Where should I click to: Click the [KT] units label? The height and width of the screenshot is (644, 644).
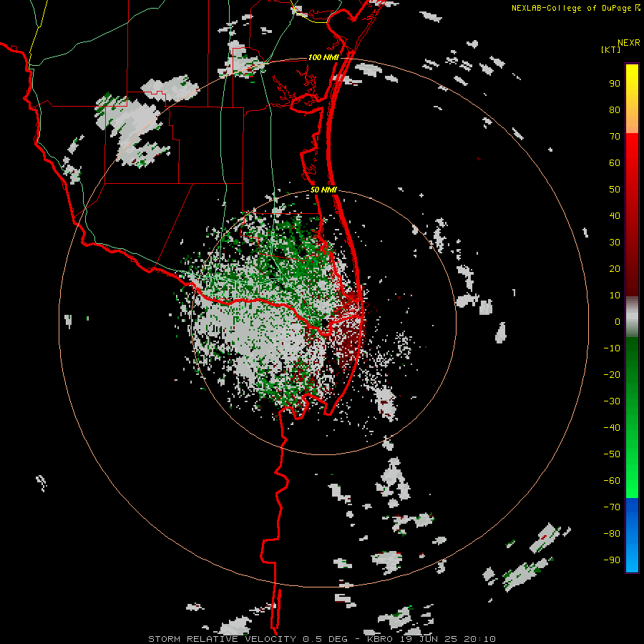pyautogui.click(x=611, y=49)
